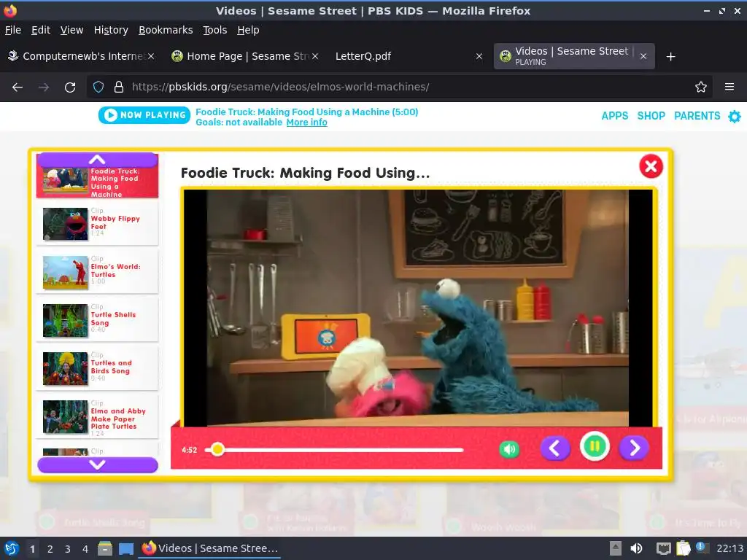
Task: Mute the video using the green speaker icon
Action: pos(508,449)
